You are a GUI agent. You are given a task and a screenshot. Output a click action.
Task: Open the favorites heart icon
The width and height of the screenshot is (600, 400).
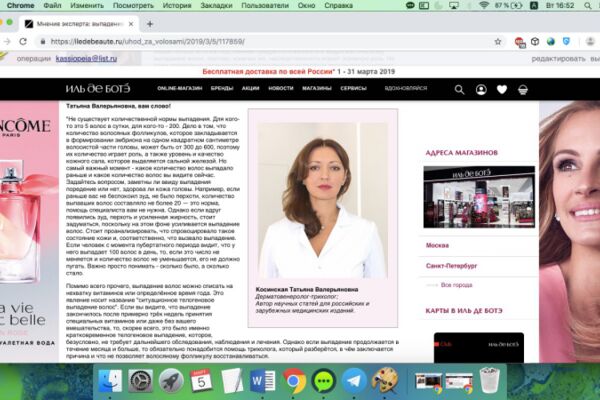coord(502,90)
